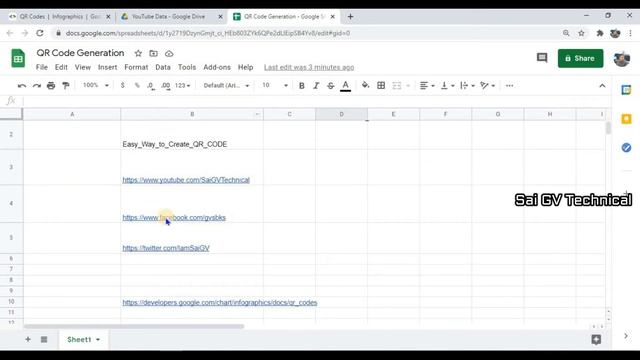
Task: Click the Move to folder icon
Action: click(x=153, y=53)
